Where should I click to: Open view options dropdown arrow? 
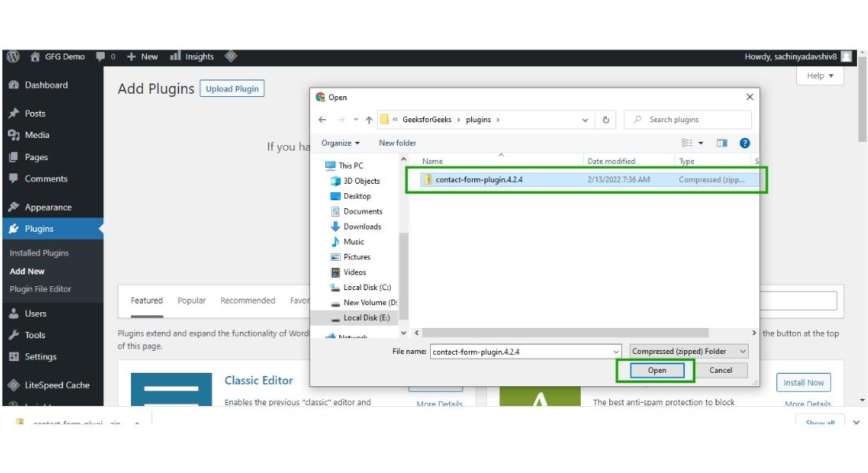click(x=701, y=143)
